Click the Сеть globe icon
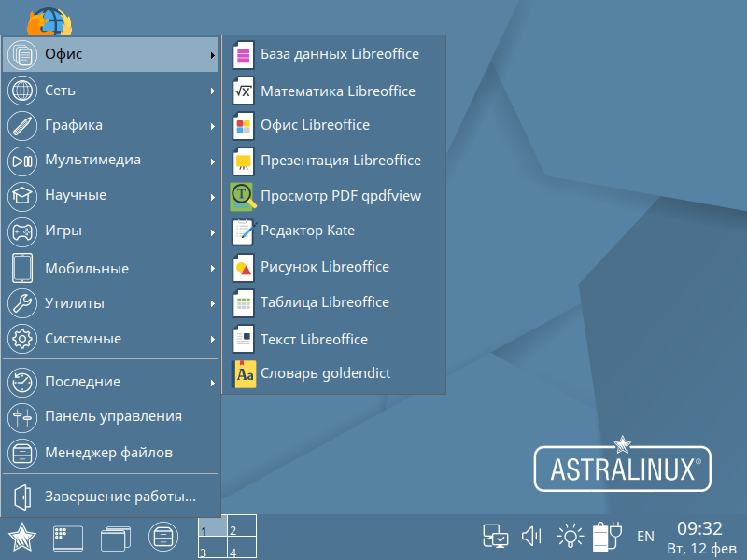 tap(21, 91)
